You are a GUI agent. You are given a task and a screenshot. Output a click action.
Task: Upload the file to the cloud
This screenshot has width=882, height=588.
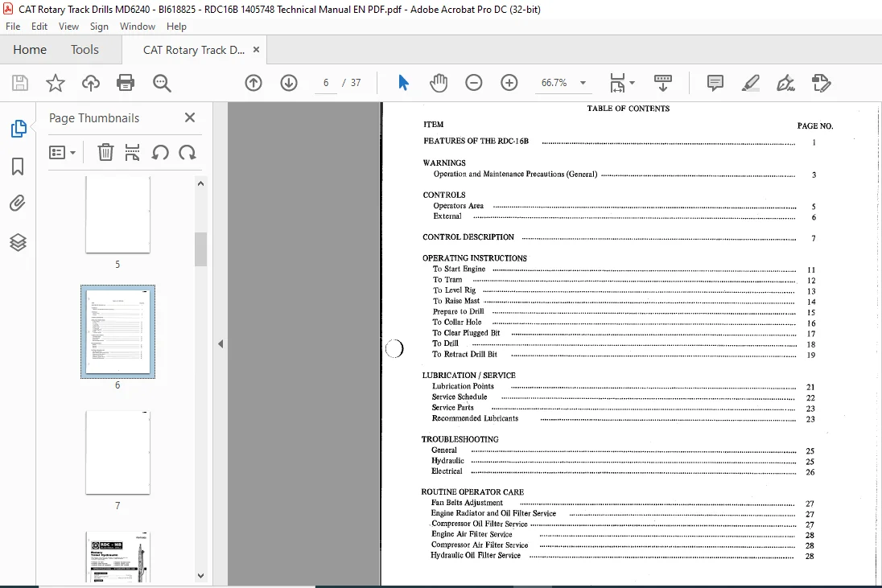click(x=91, y=83)
